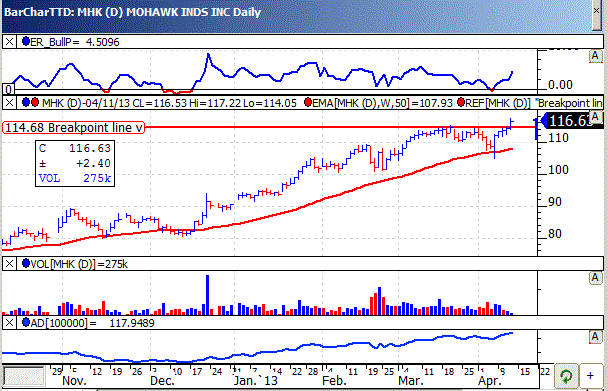The image size is (608, 391).
Task: Click the red dot before REF[MHK (D)]
Action: point(461,102)
